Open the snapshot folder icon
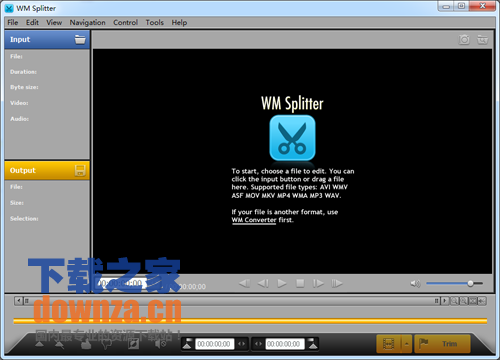Screen dimensions: 500x360 coord(482,40)
